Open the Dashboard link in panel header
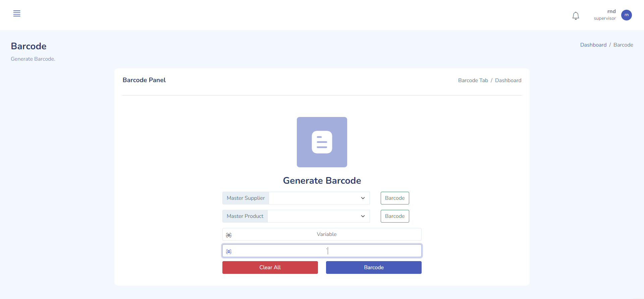The width and height of the screenshot is (644, 299). (508, 80)
